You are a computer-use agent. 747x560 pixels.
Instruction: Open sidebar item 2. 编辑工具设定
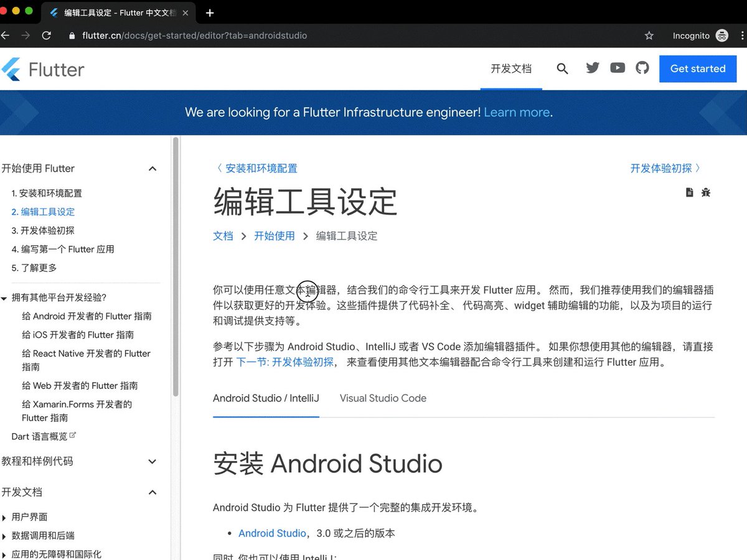(x=43, y=212)
